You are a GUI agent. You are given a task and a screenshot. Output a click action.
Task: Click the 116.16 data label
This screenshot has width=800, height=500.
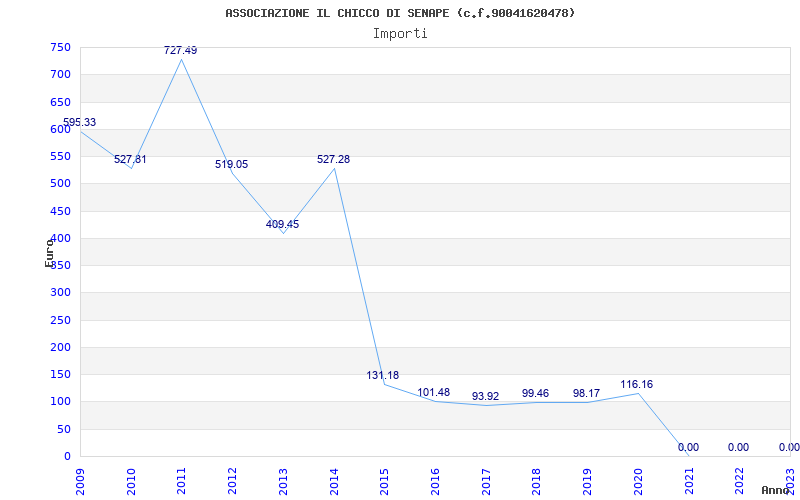(x=637, y=384)
